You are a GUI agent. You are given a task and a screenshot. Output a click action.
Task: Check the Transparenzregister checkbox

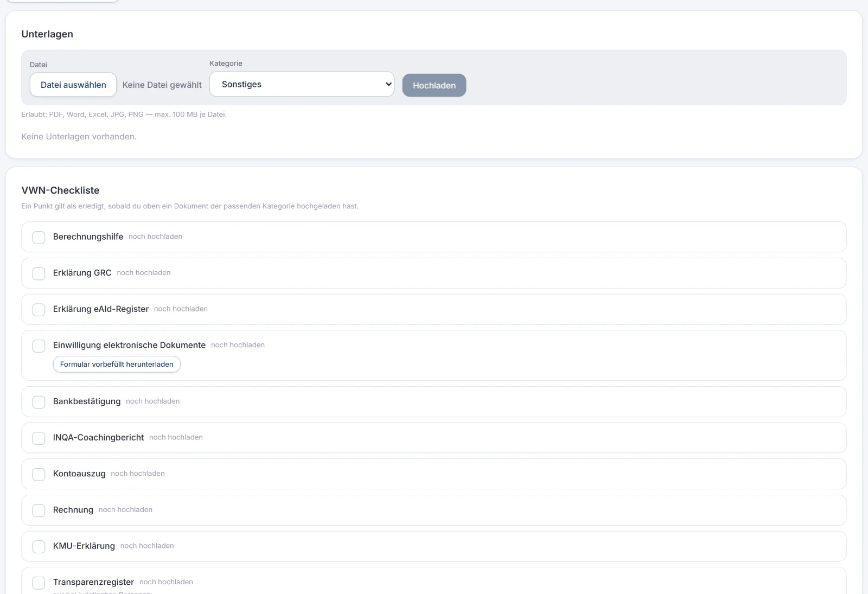(x=39, y=583)
